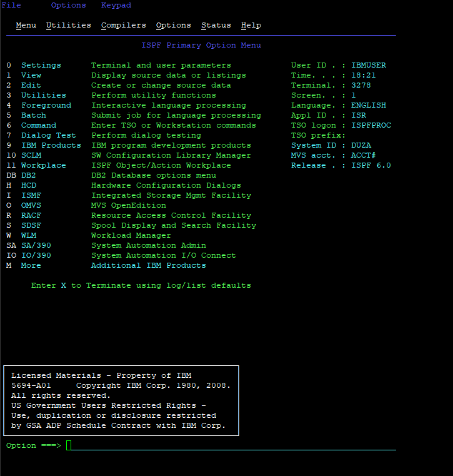Viewport: 453px width, 476px height.
Task: Click the terminal value 3278
Action: pos(361,85)
